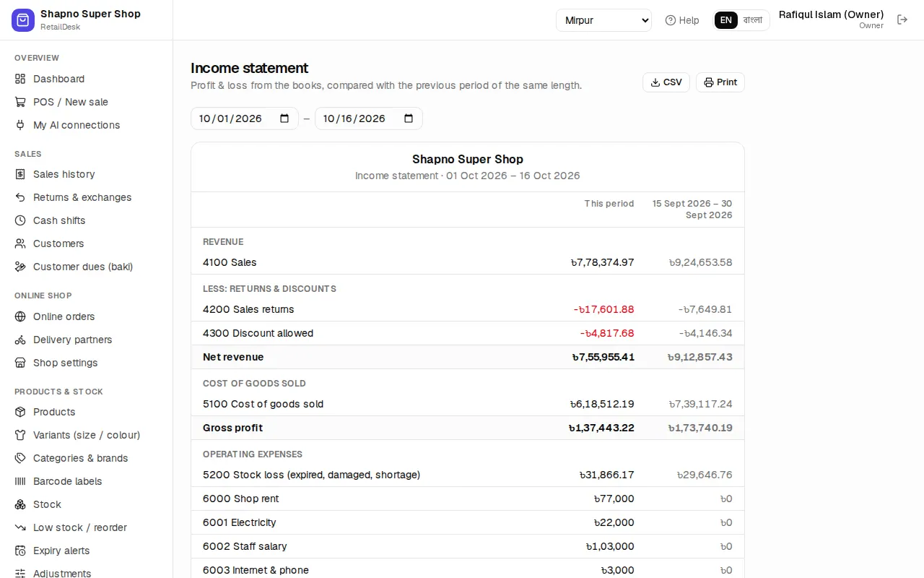Image resolution: width=924 pixels, height=578 pixels.
Task: Click the Sales history receipt icon
Action: pos(20,174)
